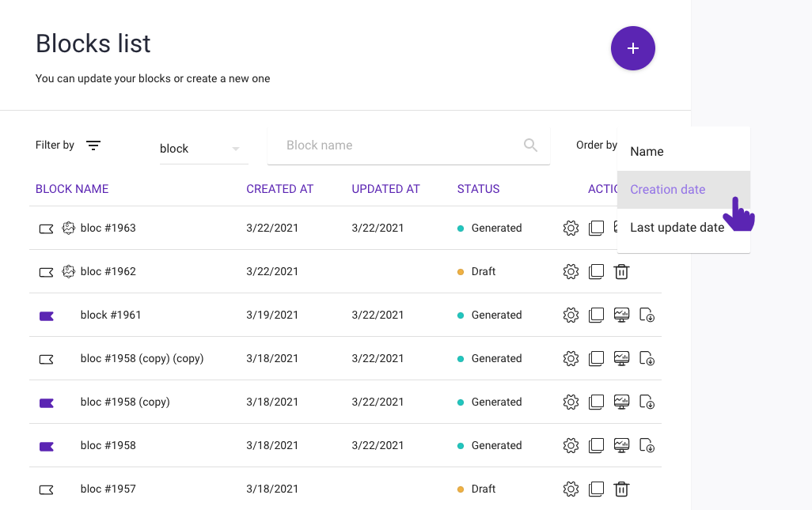Open the Filter by filter icon
Image resolution: width=812 pixels, height=510 pixels.
pyautogui.click(x=93, y=145)
